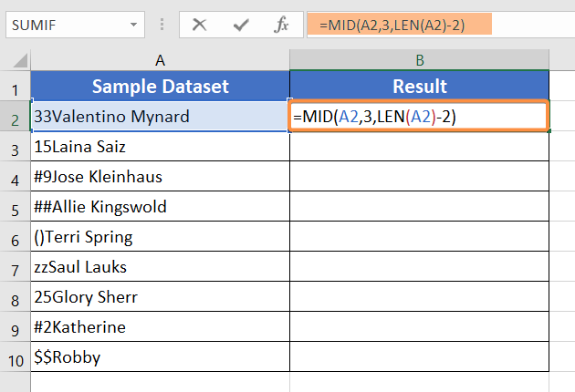The width and height of the screenshot is (575, 392).
Task: Select cell with ##Allie Kingswold
Action: pos(160,207)
